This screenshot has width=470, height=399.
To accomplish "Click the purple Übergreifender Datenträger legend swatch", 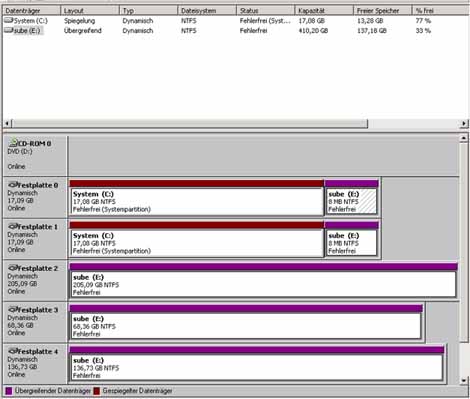I will pos(9,391).
